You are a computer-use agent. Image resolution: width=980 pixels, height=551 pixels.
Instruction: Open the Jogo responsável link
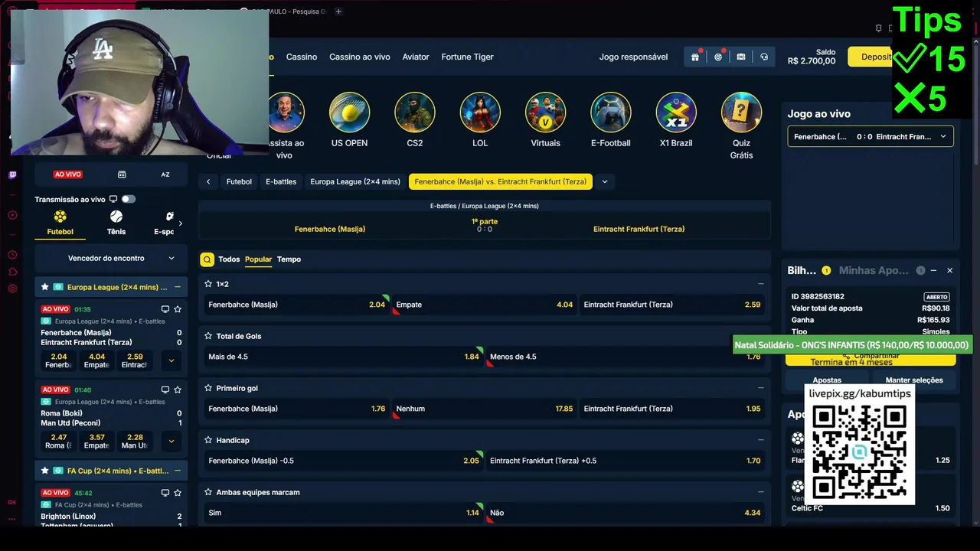633,57
